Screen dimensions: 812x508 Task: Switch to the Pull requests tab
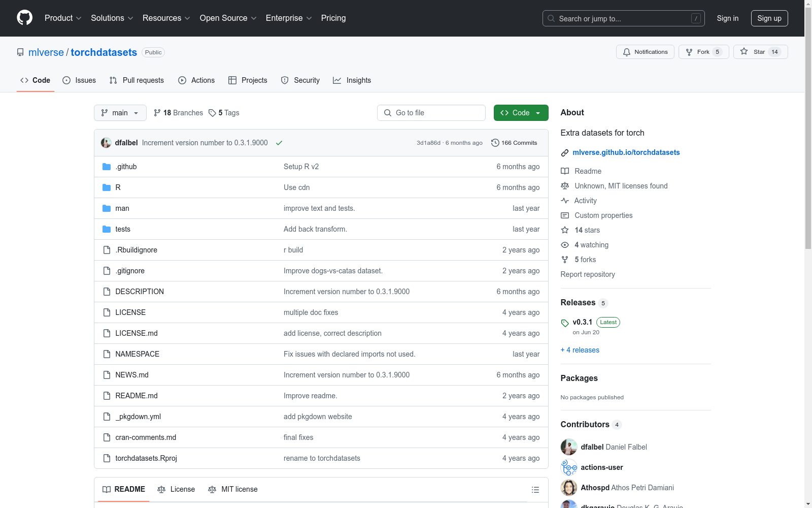[x=137, y=80]
